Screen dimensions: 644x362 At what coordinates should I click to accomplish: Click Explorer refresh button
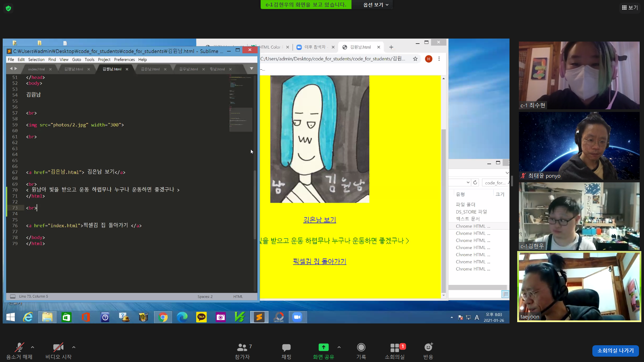[475, 183]
